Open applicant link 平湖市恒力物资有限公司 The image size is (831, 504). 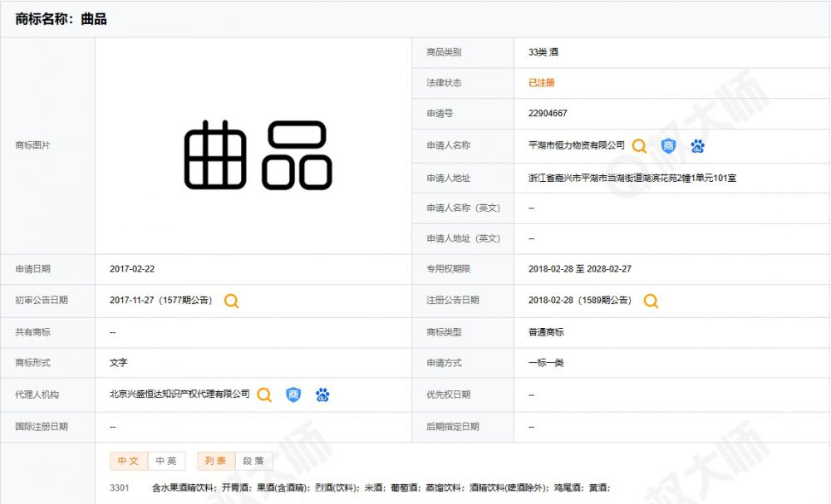(577, 145)
